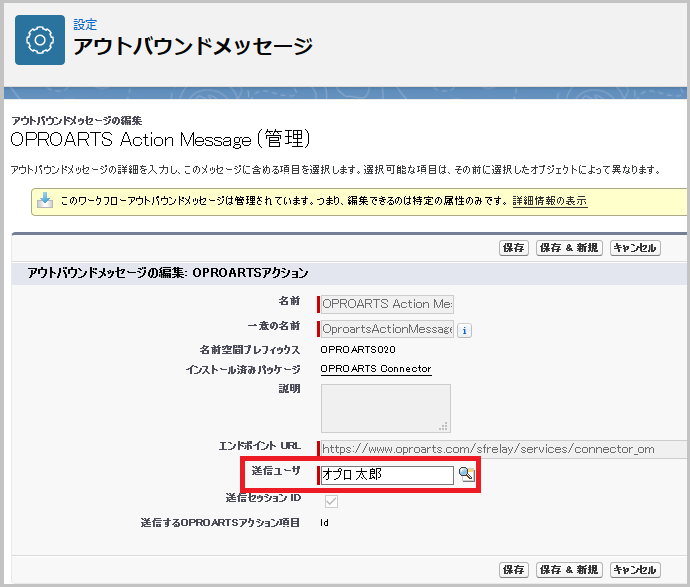Open the 詳細情報の表示 link
This screenshot has height=587, width=690.
[549, 201]
